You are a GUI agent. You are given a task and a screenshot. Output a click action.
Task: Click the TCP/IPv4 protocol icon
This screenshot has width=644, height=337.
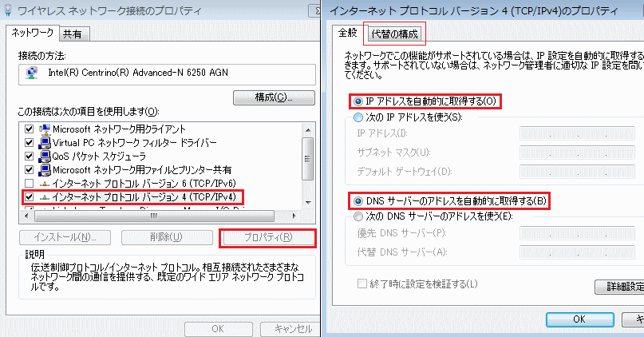tap(45, 198)
